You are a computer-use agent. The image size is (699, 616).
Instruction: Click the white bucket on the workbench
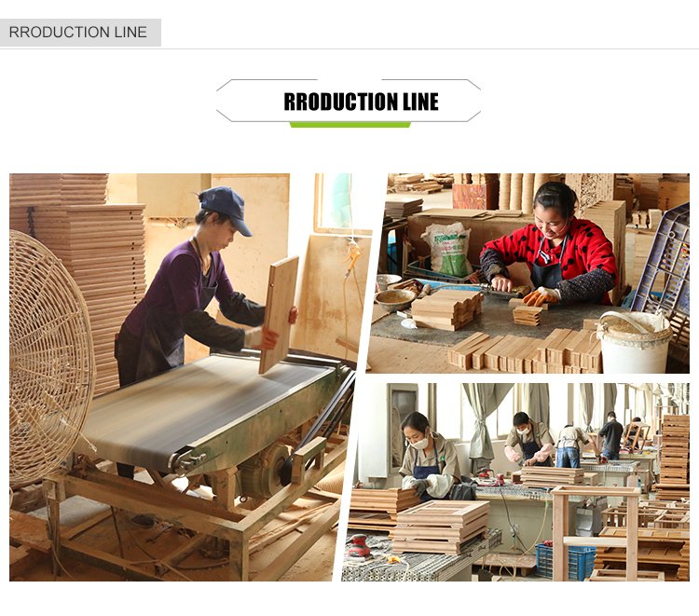[634, 342]
